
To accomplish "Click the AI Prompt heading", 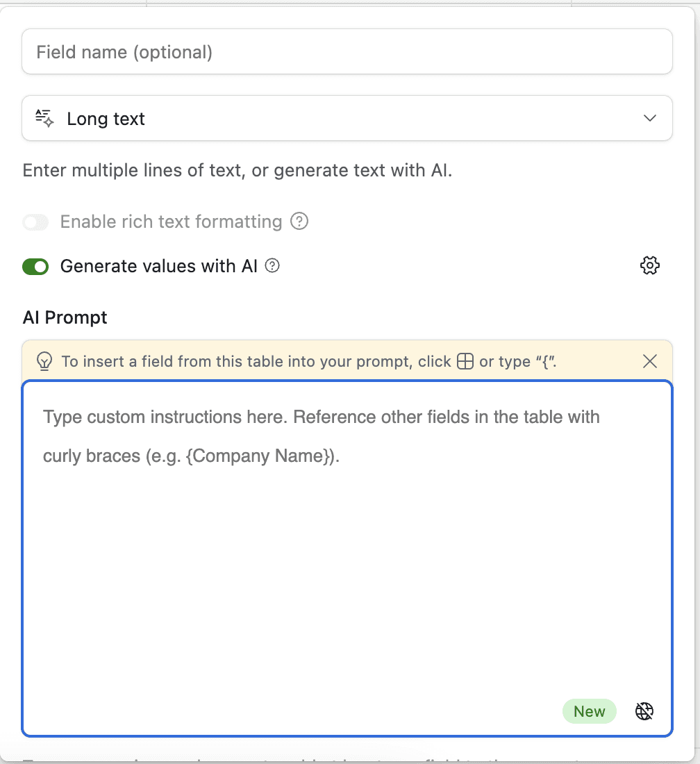I will (x=65, y=317).
